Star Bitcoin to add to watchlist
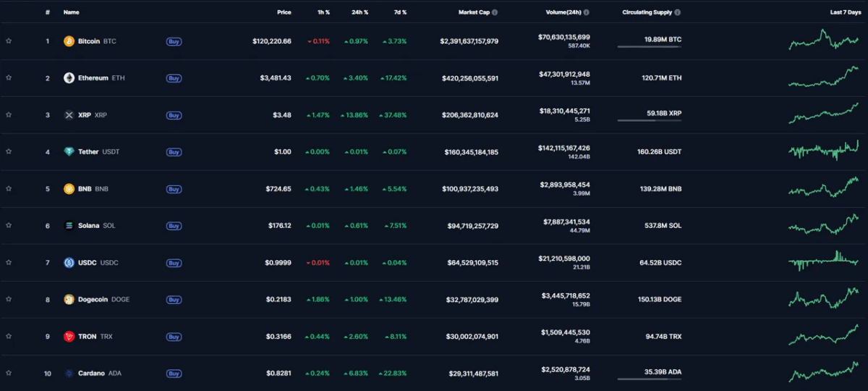Screen dimensions: 868x391 click(9, 41)
